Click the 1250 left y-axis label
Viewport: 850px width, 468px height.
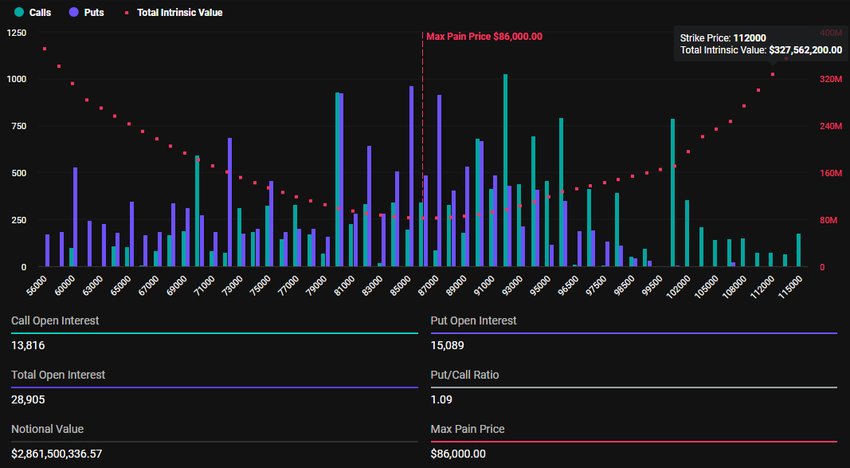[x=17, y=33]
